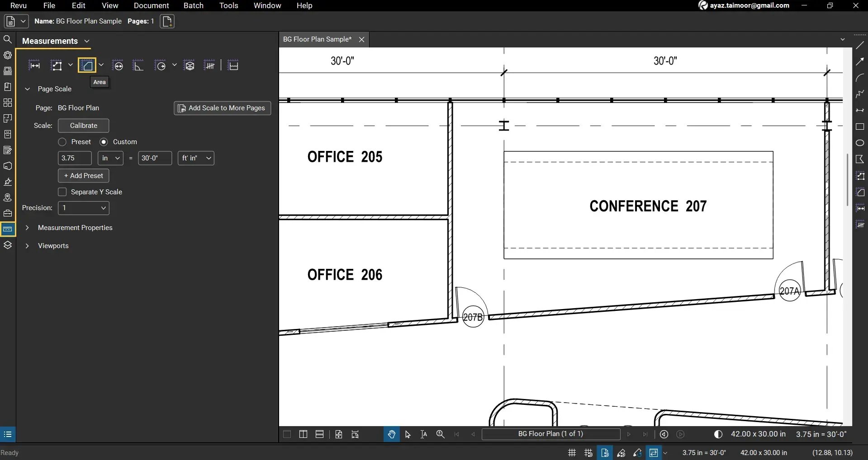868x460 pixels.
Task: Select the Arc tool in right toolbar
Action: pos(860,78)
